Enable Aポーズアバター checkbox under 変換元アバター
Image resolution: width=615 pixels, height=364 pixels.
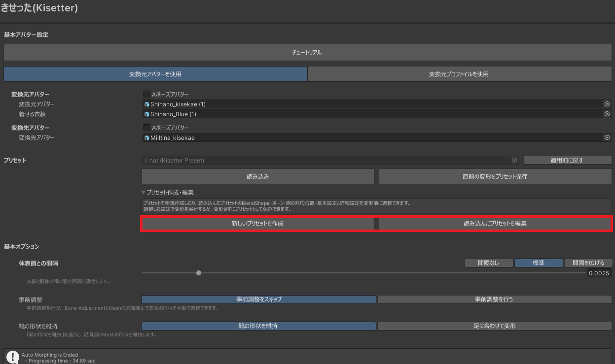[x=146, y=94]
